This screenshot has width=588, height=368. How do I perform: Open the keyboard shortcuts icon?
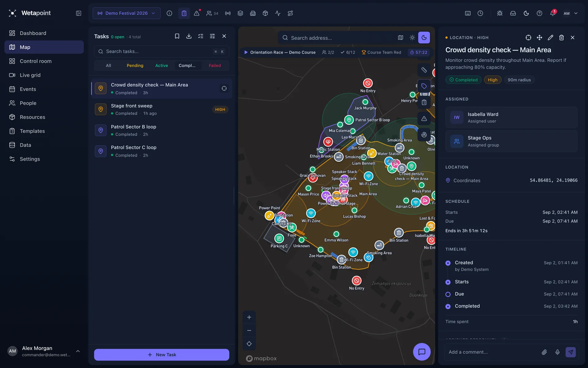point(468,13)
